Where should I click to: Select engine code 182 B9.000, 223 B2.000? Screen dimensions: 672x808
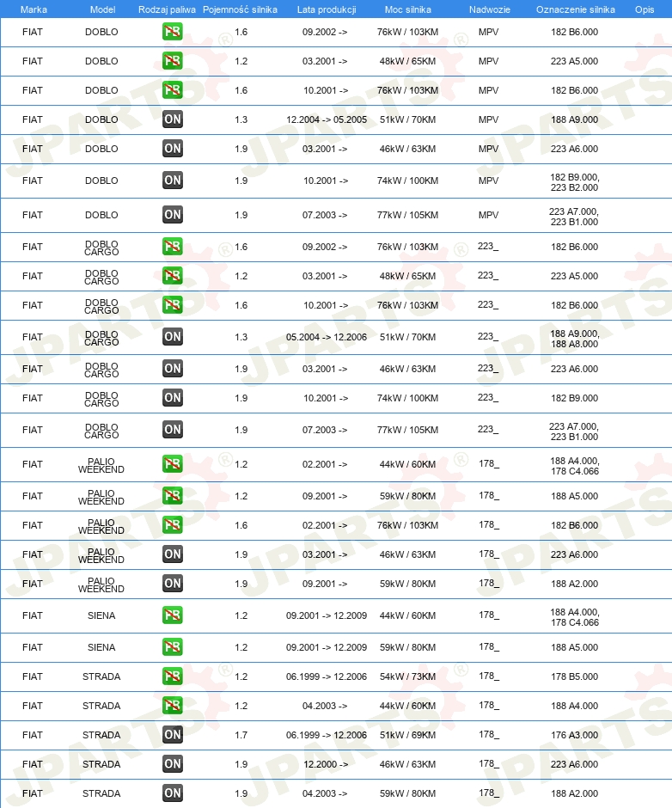(x=575, y=182)
